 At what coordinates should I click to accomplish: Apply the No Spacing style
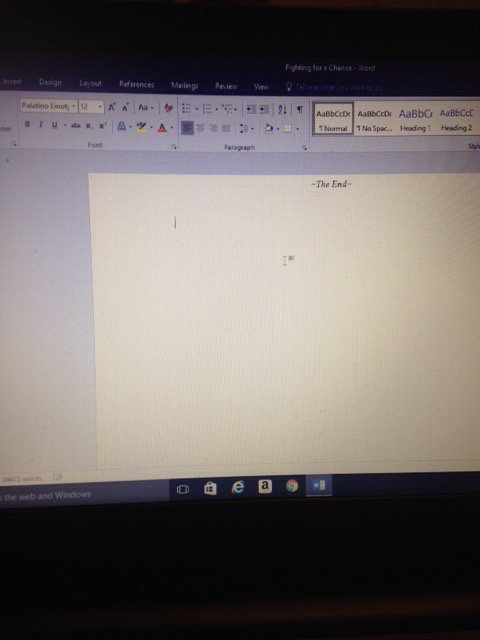point(374,119)
